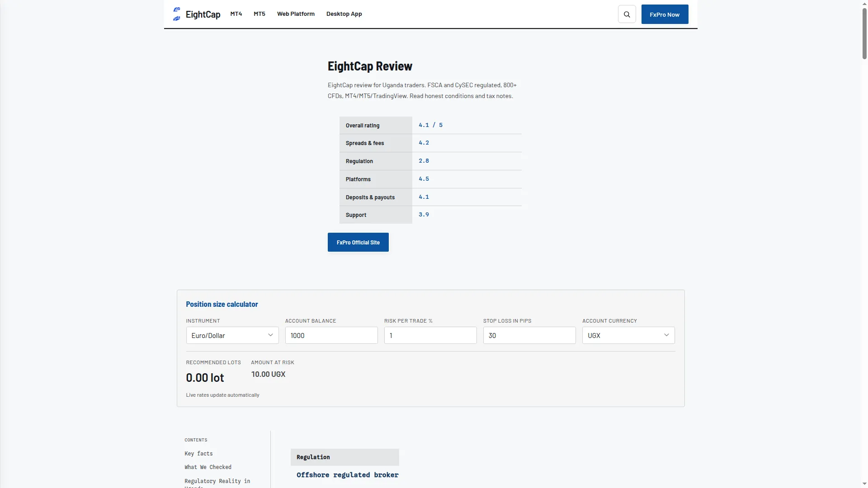
Task: Click the scrollbar down arrow
Action: pyautogui.click(x=864, y=484)
